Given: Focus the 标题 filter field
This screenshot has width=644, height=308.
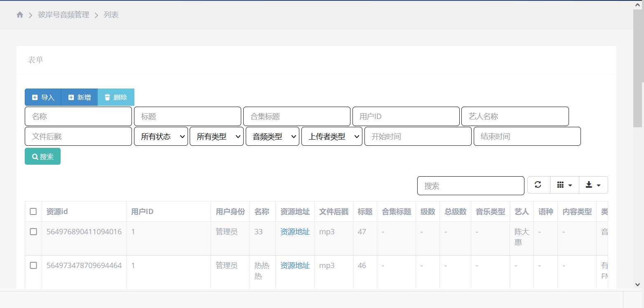Looking at the screenshot, I should click(x=188, y=117).
